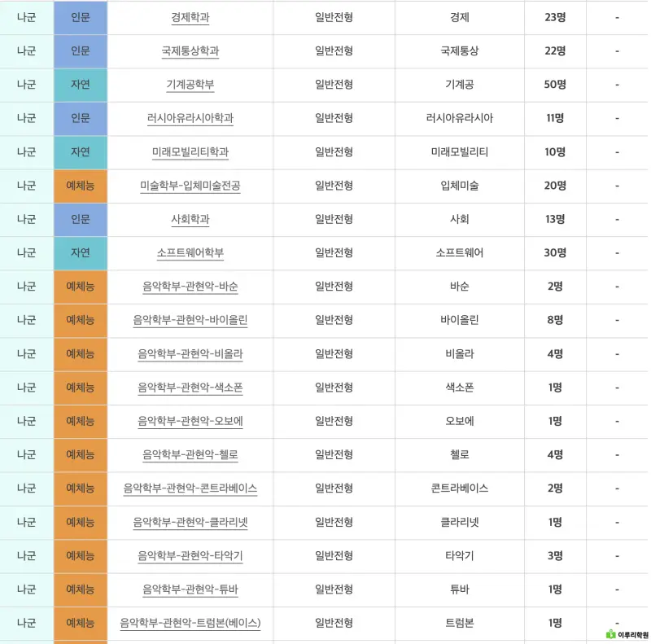The image size is (651, 644).
Task: Open the 국제통상학과 department link
Action: click(x=190, y=51)
